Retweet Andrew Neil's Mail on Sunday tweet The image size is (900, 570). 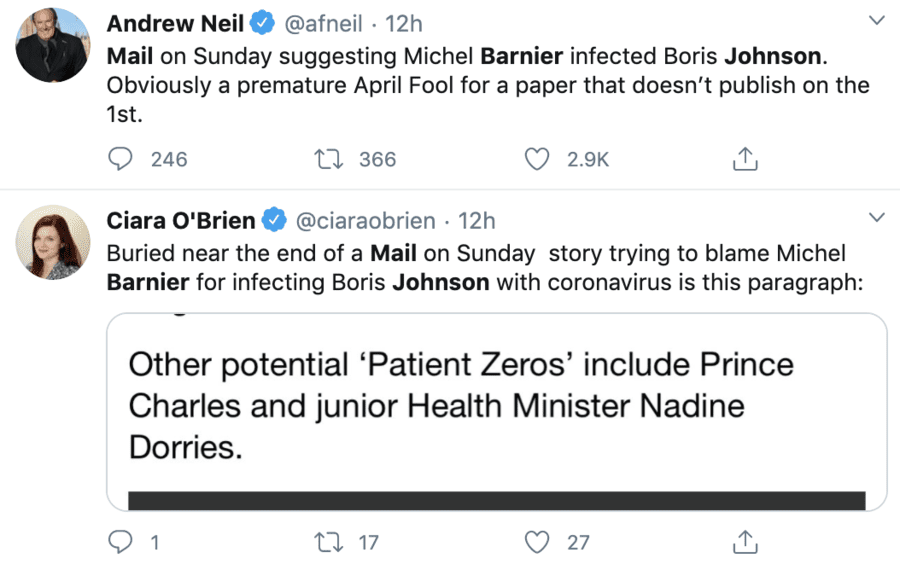click(326, 159)
